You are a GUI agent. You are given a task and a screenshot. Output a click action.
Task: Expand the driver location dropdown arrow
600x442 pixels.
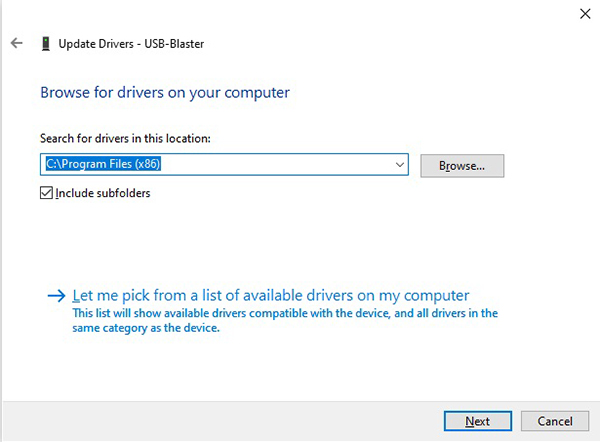400,165
